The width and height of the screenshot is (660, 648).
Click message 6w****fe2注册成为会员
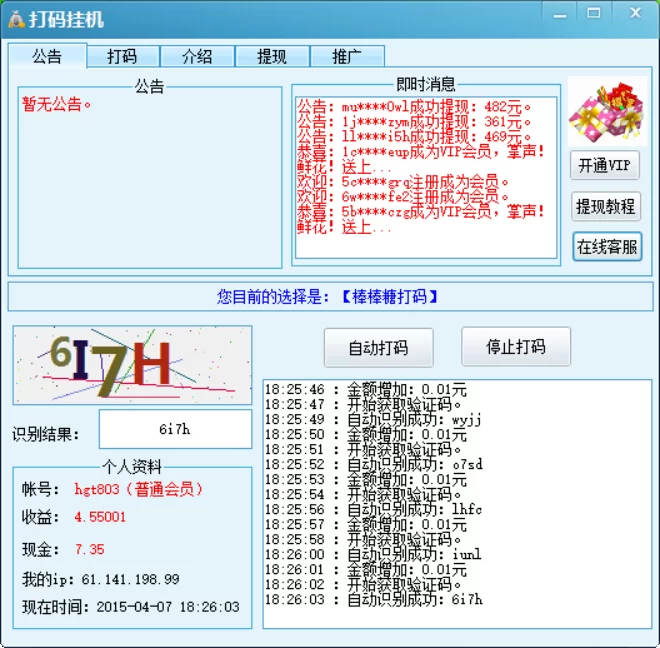[403, 197]
